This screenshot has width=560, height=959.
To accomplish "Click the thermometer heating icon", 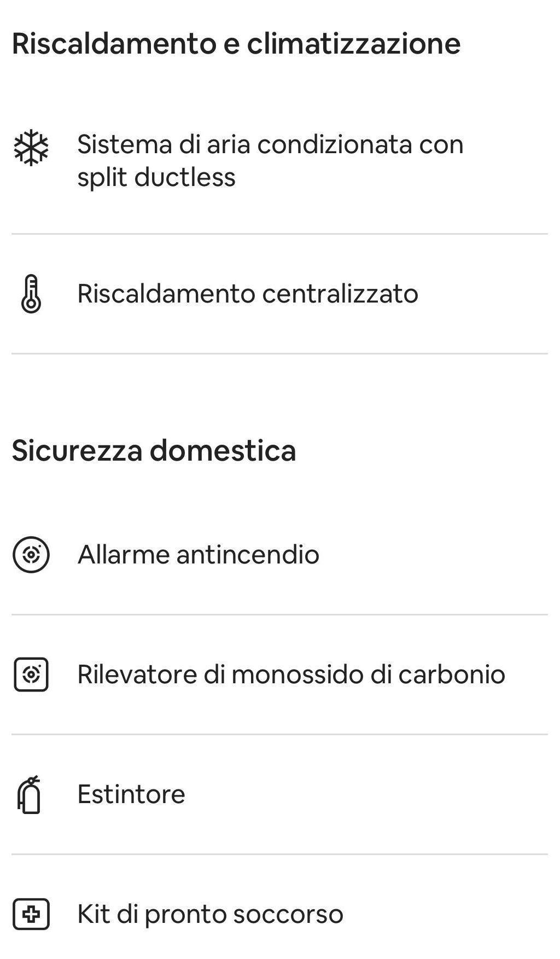I will point(31,294).
